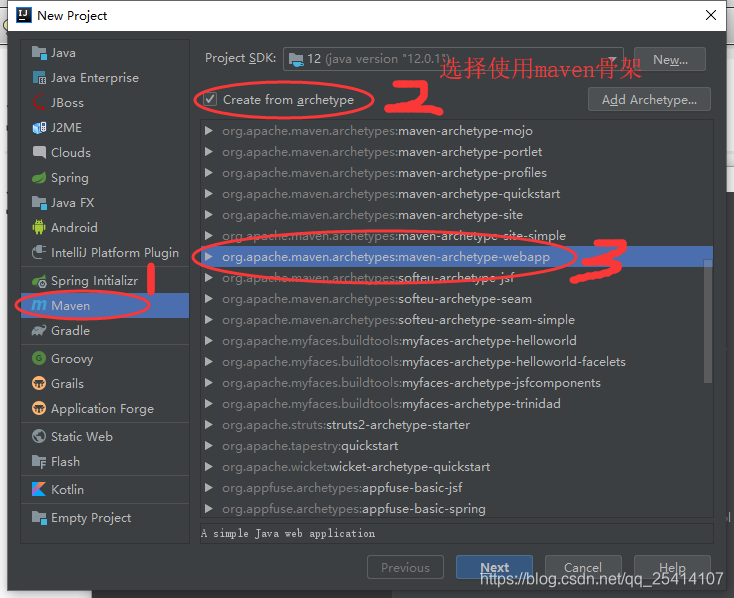Expand struts2-archetype-starter node

(209, 425)
